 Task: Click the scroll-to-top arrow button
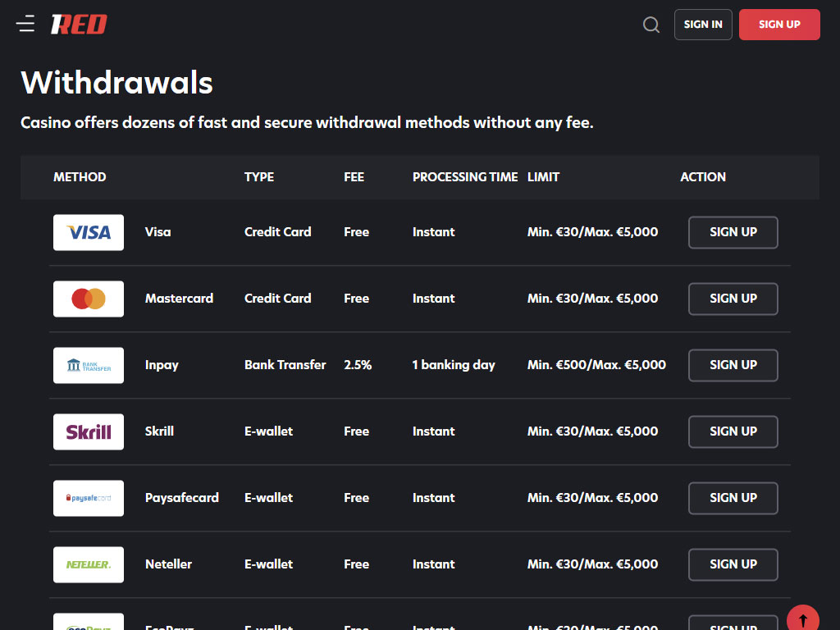tap(802, 619)
